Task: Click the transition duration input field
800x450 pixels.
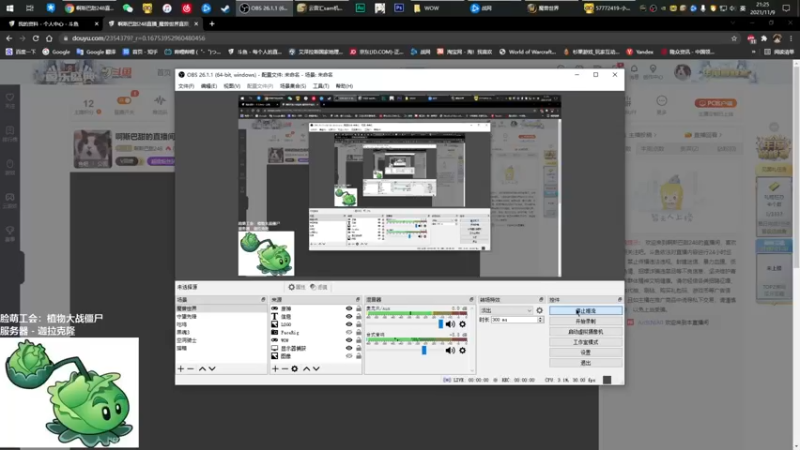Action: point(514,320)
